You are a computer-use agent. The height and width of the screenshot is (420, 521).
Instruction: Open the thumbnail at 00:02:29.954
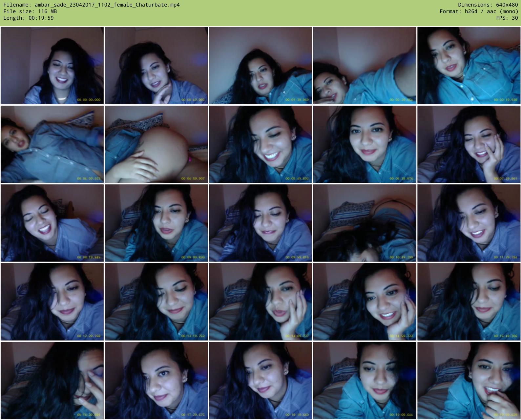click(365, 66)
